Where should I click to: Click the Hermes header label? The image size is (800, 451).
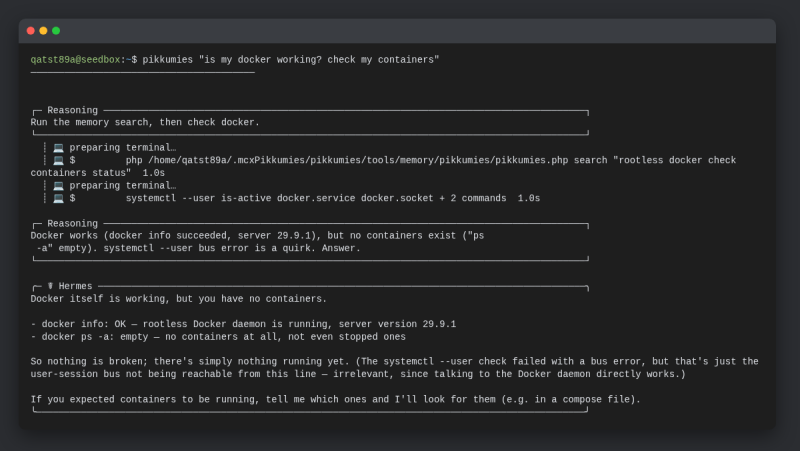pyautogui.click(x=76, y=286)
